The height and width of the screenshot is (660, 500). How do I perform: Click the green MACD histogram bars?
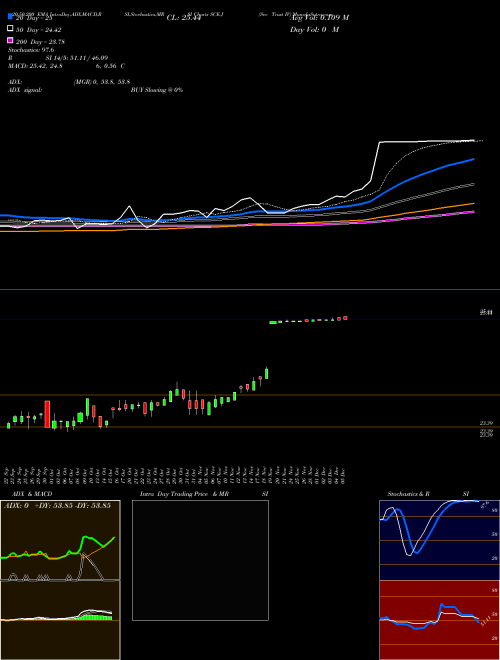96,617
